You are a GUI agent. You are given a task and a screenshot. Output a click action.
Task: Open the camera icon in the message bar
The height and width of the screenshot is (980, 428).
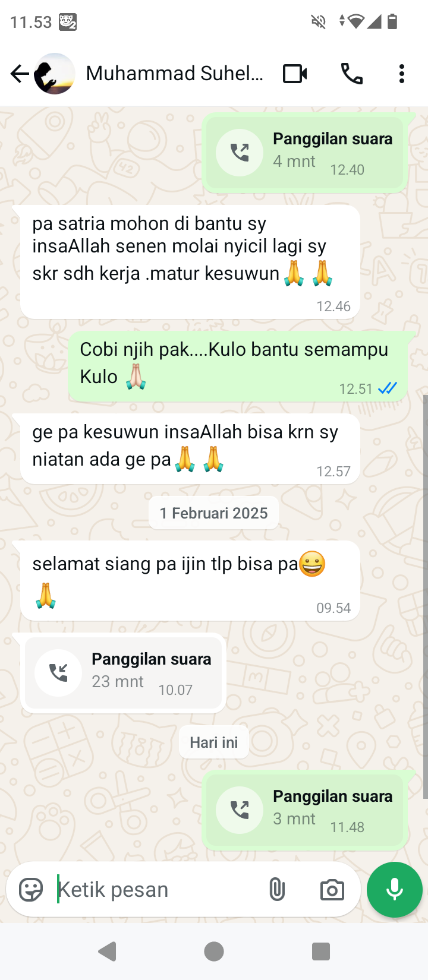332,890
